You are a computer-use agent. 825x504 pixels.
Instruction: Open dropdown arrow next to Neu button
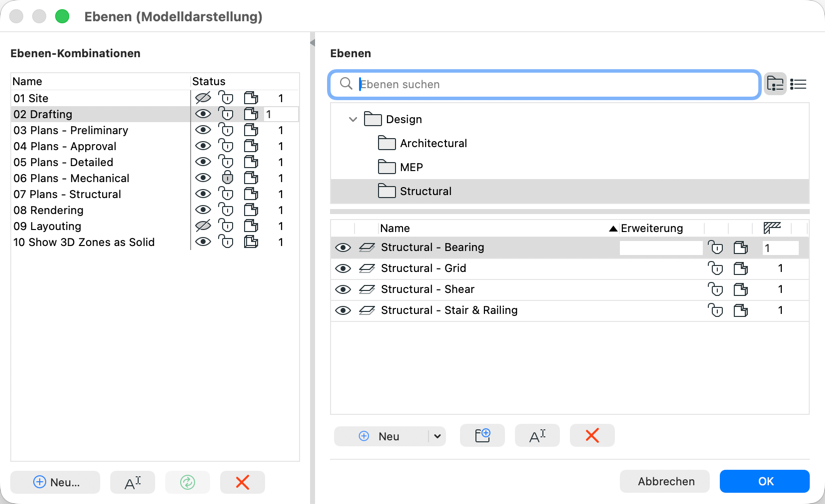pos(437,436)
